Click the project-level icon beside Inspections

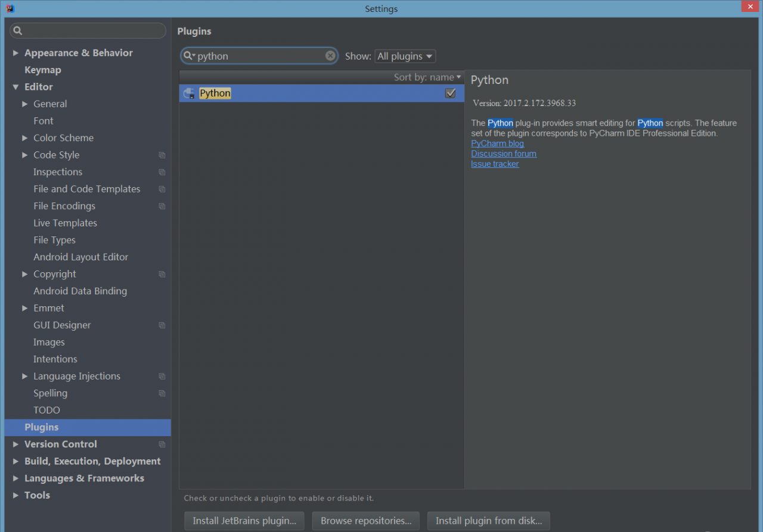pyautogui.click(x=162, y=172)
